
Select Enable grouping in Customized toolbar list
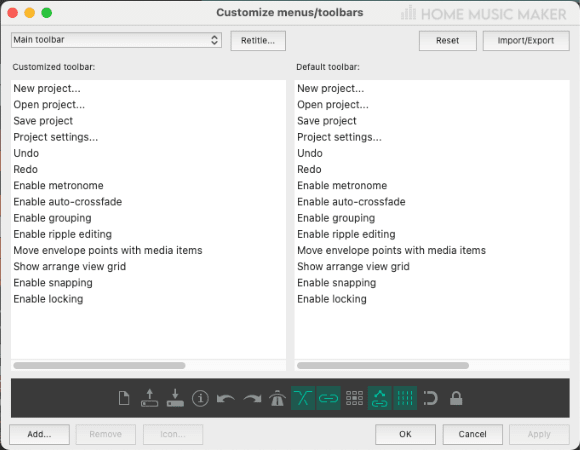[148, 218]
